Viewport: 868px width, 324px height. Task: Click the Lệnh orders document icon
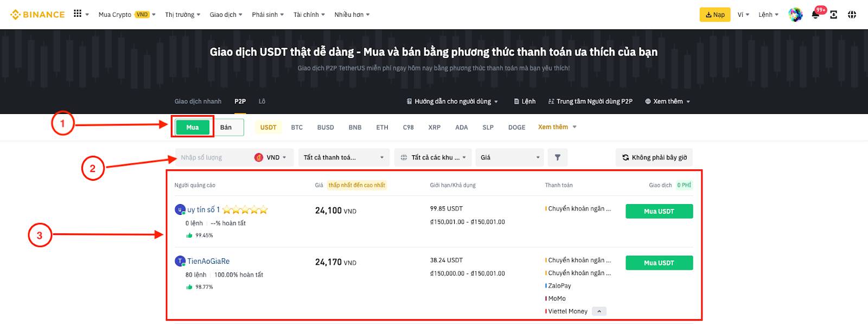coord(516,101)
